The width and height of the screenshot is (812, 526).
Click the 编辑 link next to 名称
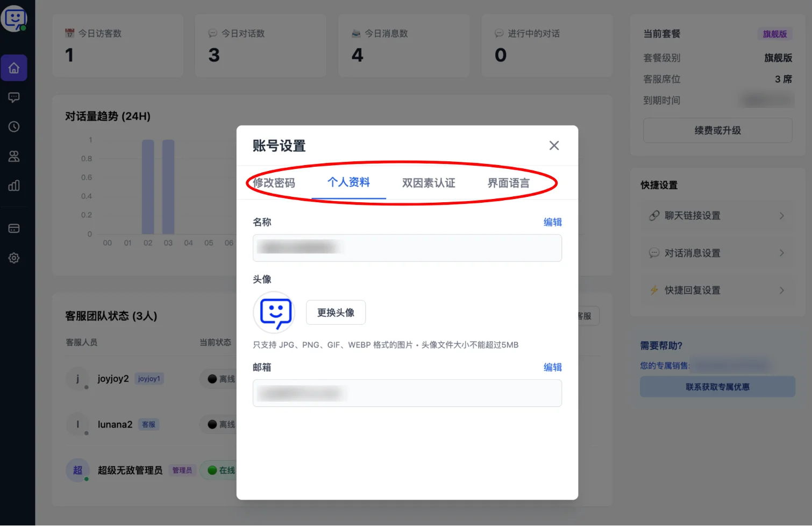click(552, 222)
